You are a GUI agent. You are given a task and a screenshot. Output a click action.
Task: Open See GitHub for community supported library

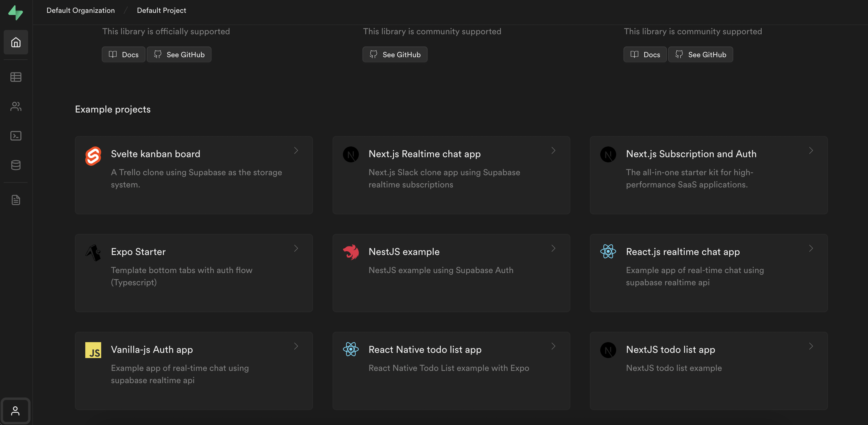point(395,54)
